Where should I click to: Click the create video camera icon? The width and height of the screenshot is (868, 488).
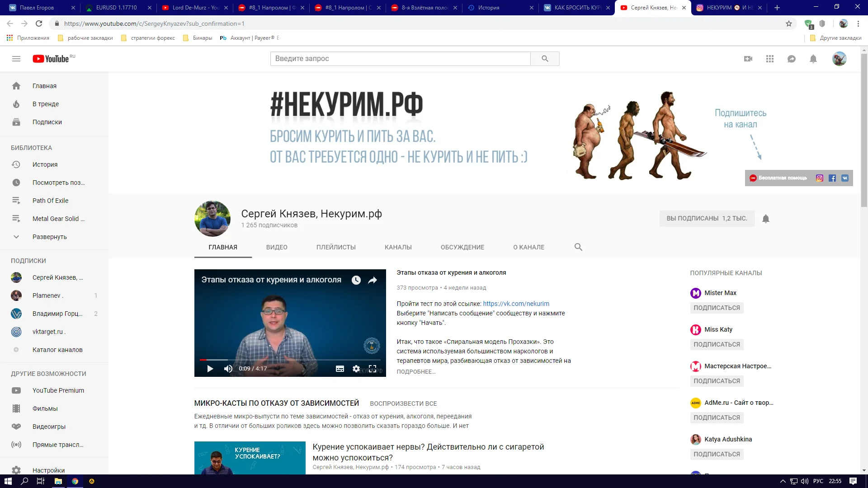click(x=748, y=59)
